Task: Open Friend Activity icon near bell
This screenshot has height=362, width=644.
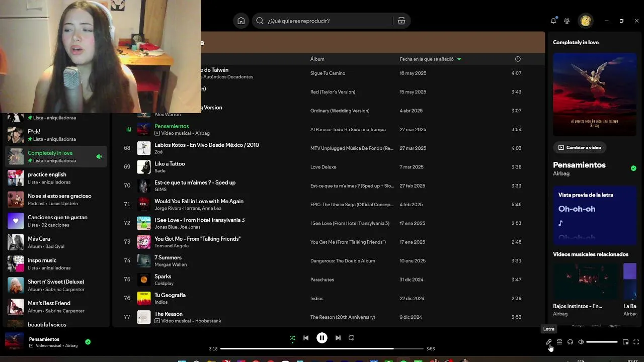Action: pyautogui.click(x=567, y=21)
